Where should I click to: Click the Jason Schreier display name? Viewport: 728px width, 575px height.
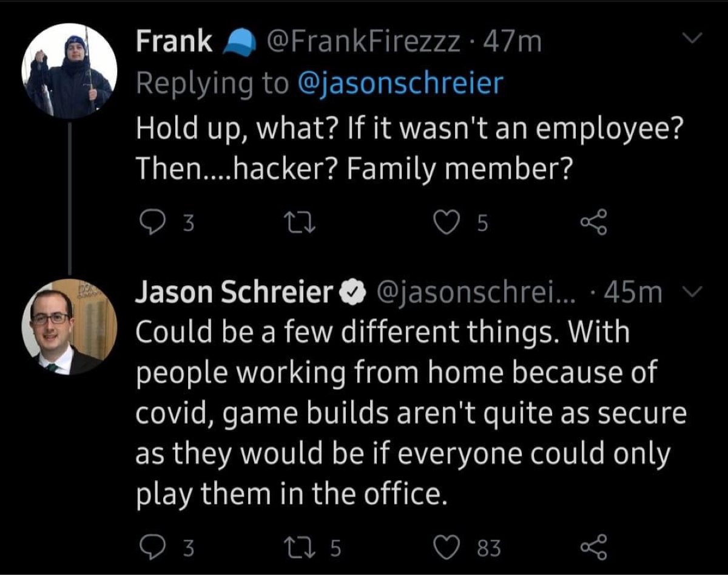coord(232,293)
